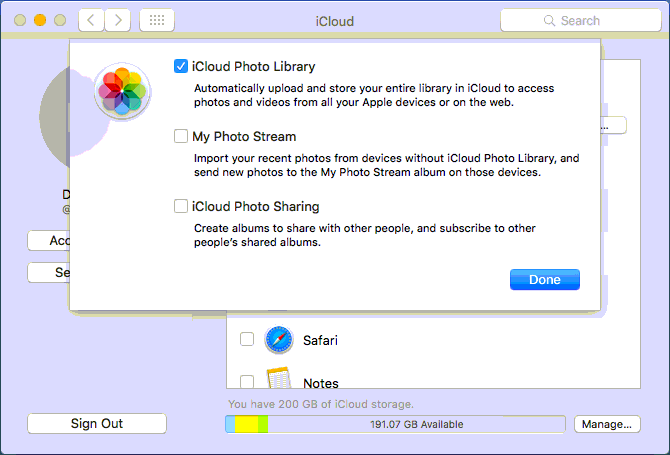Check the Safari checkbox
The width and height of the screenshot is (670, 455).
click(x=247, y=339)
